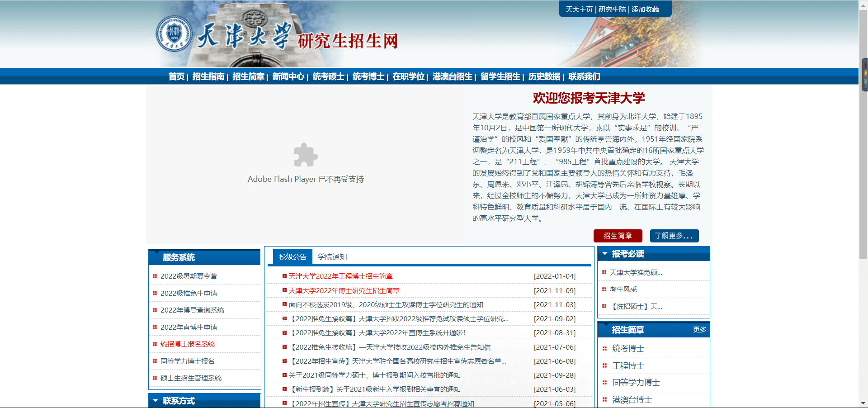The width and height of the screenshot is (868, 408).
Task: Open the 招生指南 navigation item
Action: [208, 76]
